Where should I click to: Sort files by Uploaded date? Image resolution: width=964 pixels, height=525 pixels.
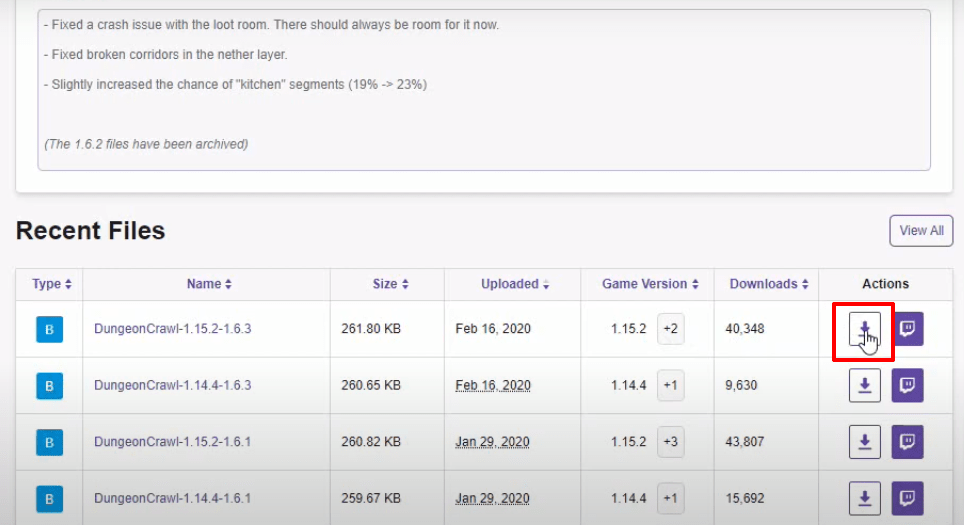(515, 284)
